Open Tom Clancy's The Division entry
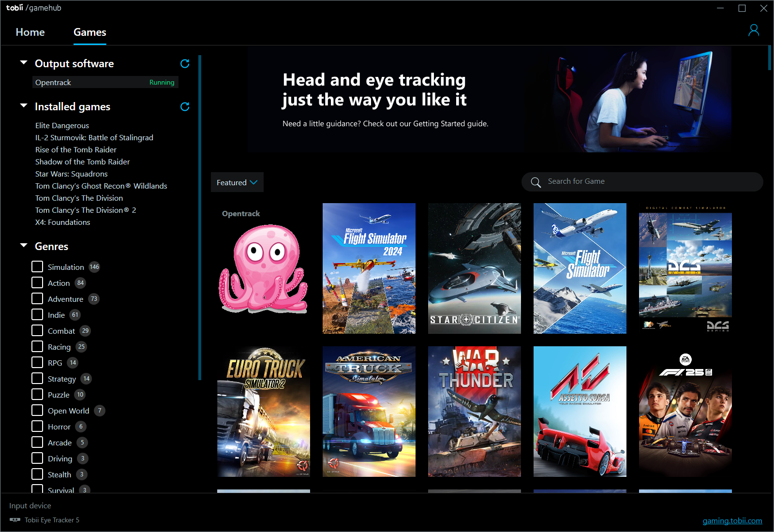Viewport: 774px width, 532px height. click(x=79, y=198)
